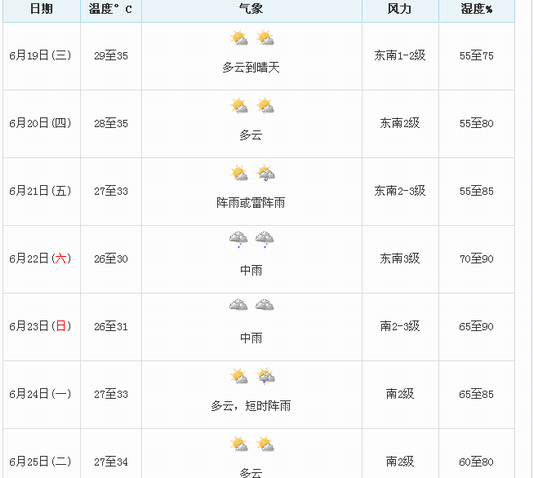533x478 pixels.
Task: Click the 多云，短时阵雨 description
Action: click(251, 406)
